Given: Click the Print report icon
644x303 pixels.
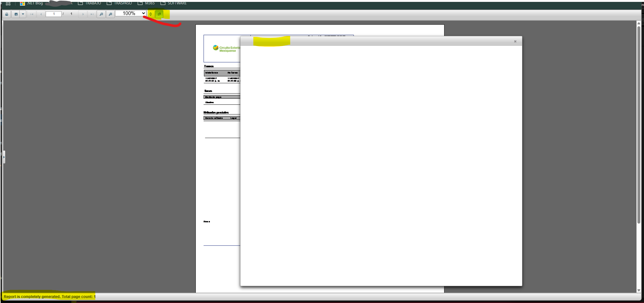Looking at the screenshot, I should [7, 14].
